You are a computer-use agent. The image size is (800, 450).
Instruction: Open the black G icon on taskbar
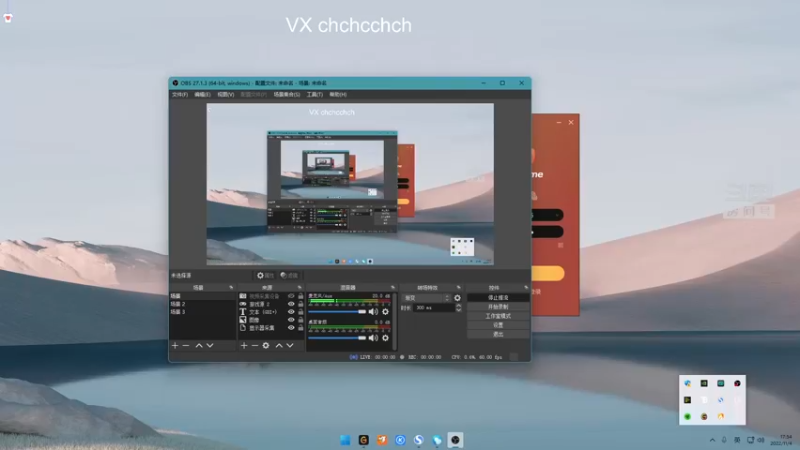point(363,440)
